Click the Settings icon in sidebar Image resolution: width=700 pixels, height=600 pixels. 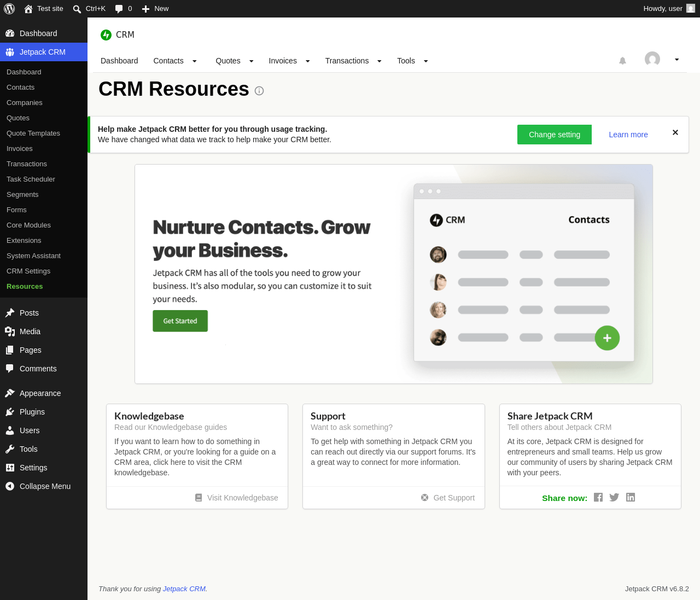10,468
